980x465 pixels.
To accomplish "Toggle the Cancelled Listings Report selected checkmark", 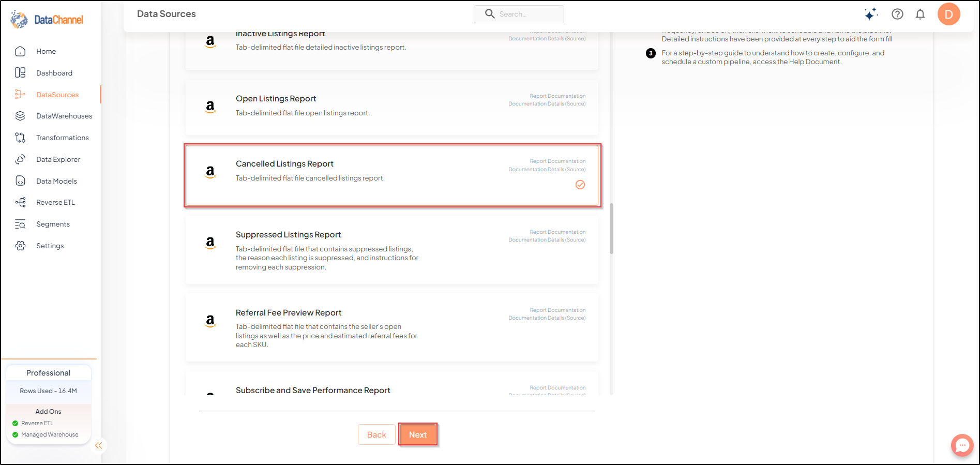I will tap(580, 185).
